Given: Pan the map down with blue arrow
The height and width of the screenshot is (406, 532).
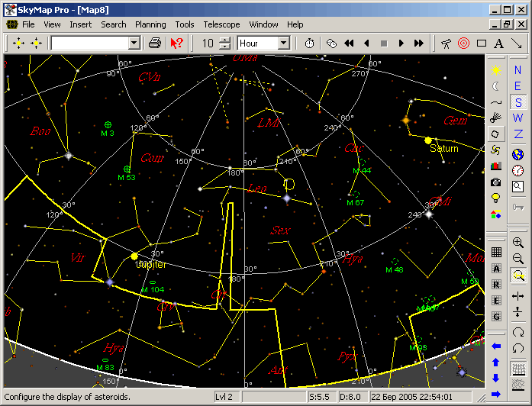Looking at the screenshot, I should (x=496, y=378).
